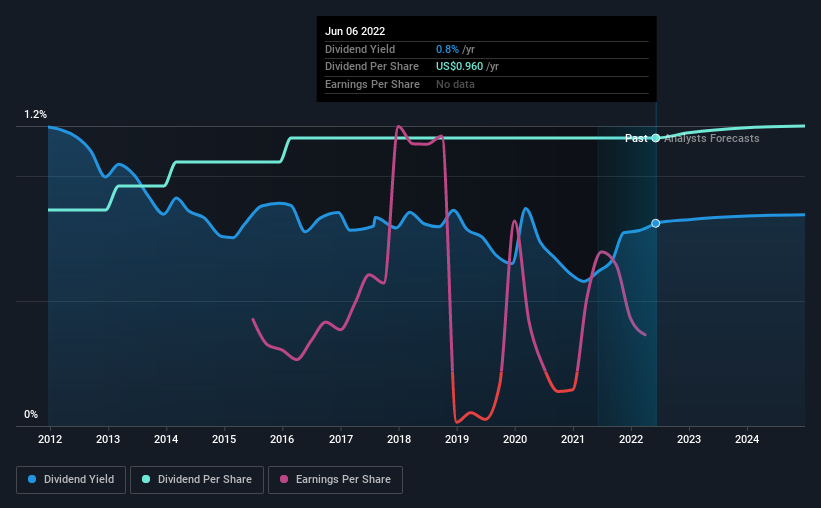Toggle the Earnings Per Share legend button
The height and width of the screenshot is (508, 821).
coord(335,480)
